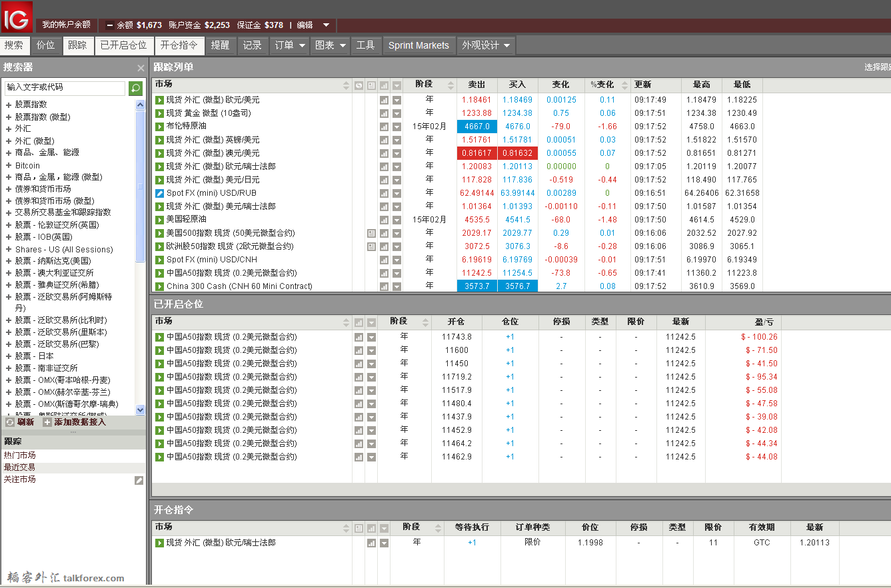Click the green search magnifier button
891x588 pixels.
pyautogui.click(x=135, y=89)
